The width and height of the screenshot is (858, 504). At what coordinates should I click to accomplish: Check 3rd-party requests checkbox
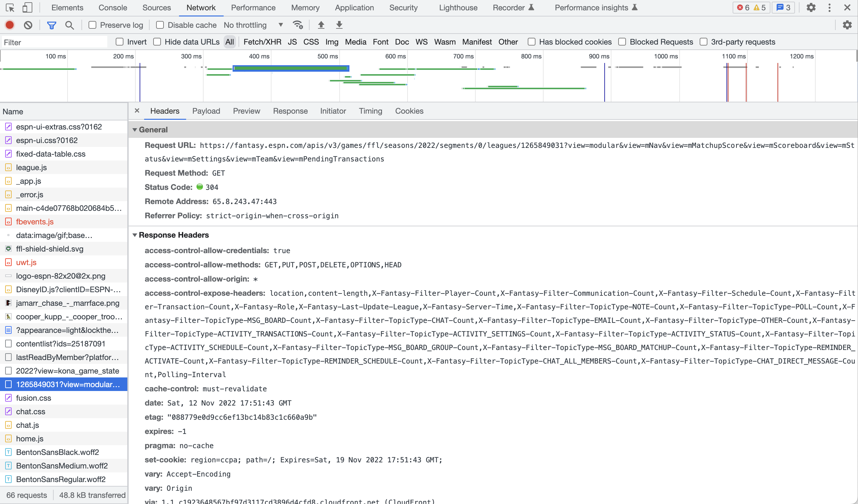point(704,42)
